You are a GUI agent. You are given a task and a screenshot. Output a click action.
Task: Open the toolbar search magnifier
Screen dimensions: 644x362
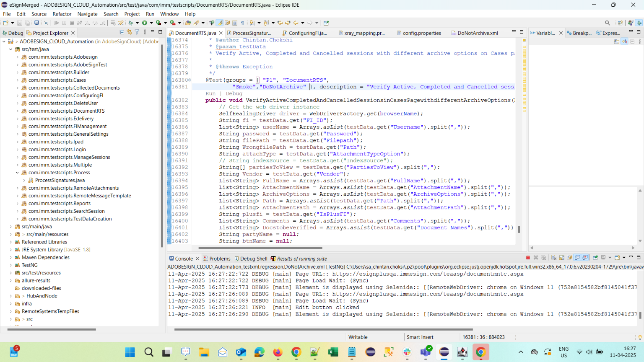[x=607, y=23]
